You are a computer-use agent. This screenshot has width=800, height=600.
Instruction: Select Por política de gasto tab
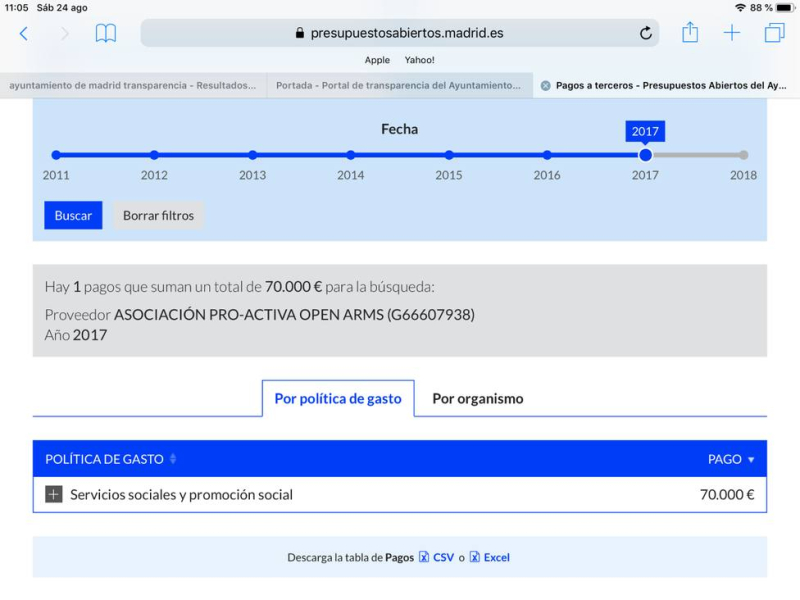(x=338, y=398)
